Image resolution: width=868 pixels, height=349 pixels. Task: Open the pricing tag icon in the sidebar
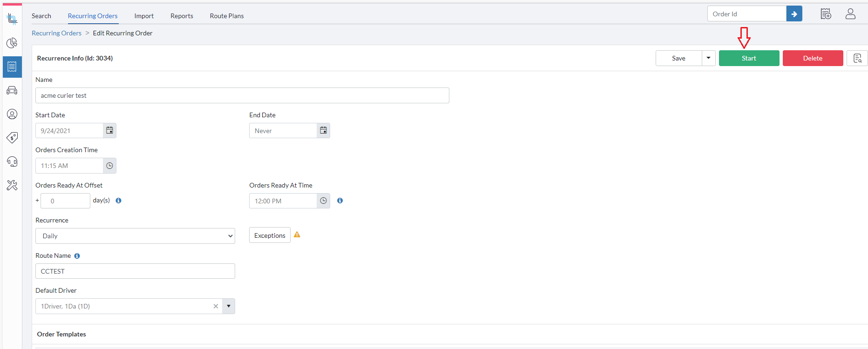pyautogui.click(x=12, y=138)
